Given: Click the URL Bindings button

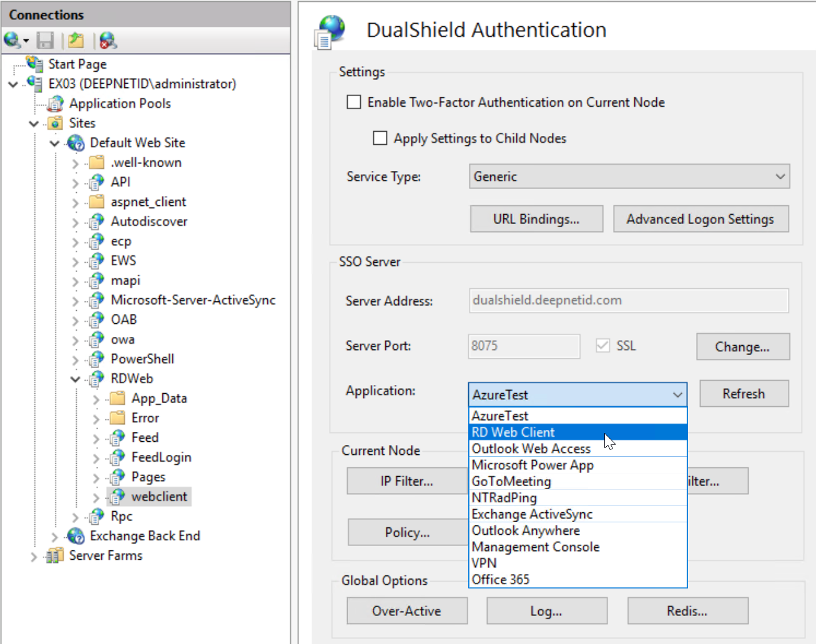Looking at the screenshot, I should 536,219.
